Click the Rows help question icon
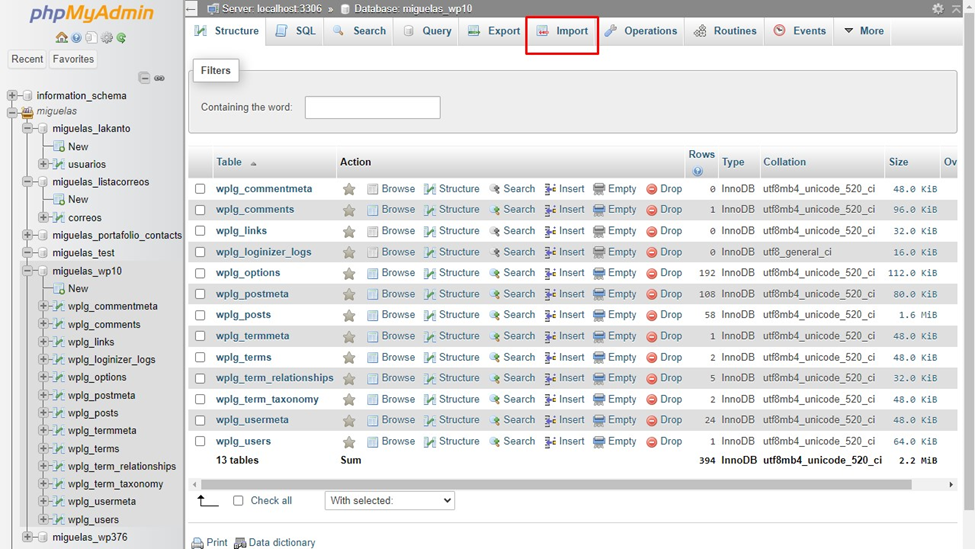This screenshot has width=975, height=549. pyautogui.click(x=698, y=171)
